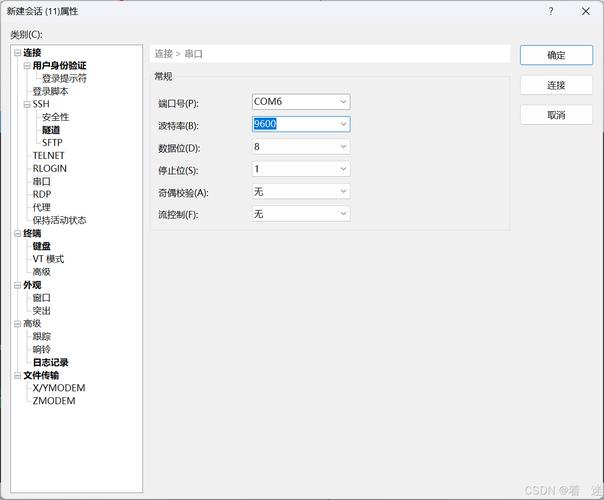The width and height of the screenshot is (604, 500).
Task: Click the 奇偶校验(A): label
Action: pyautogui.click(x=183, y=193)
